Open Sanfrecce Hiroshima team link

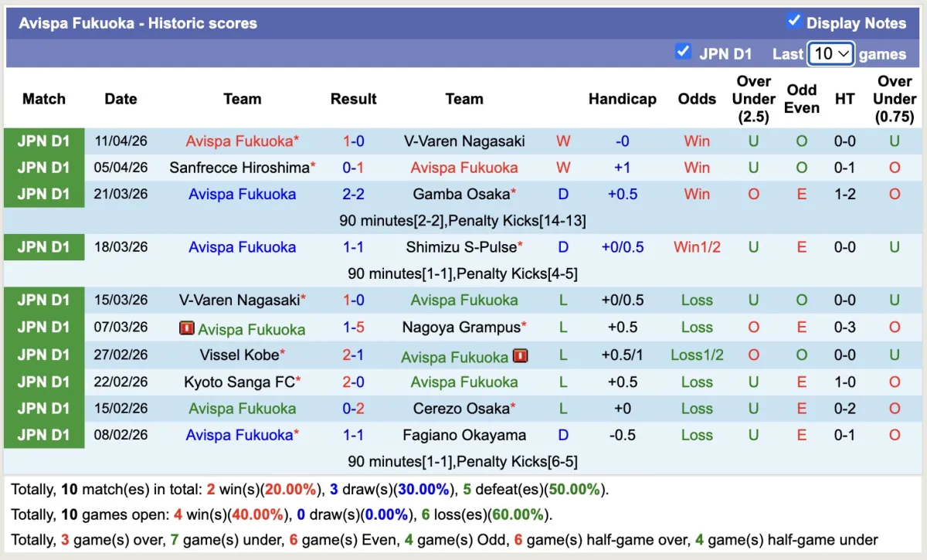[x=239, y=168]
